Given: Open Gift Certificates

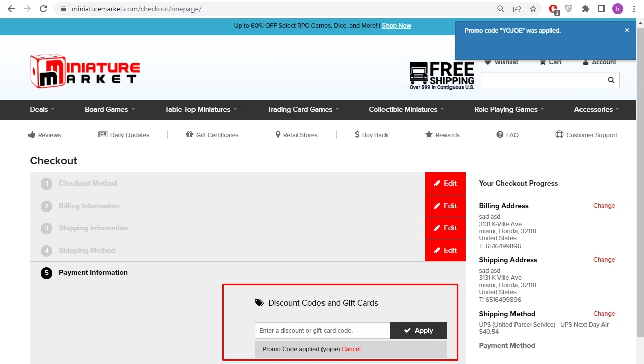Looking at the screenshot, I should [x=212, y=135].
